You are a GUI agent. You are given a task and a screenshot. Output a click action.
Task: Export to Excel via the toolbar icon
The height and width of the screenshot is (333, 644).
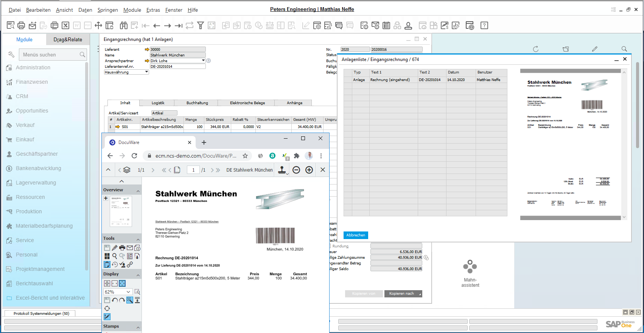click(65, 25)
